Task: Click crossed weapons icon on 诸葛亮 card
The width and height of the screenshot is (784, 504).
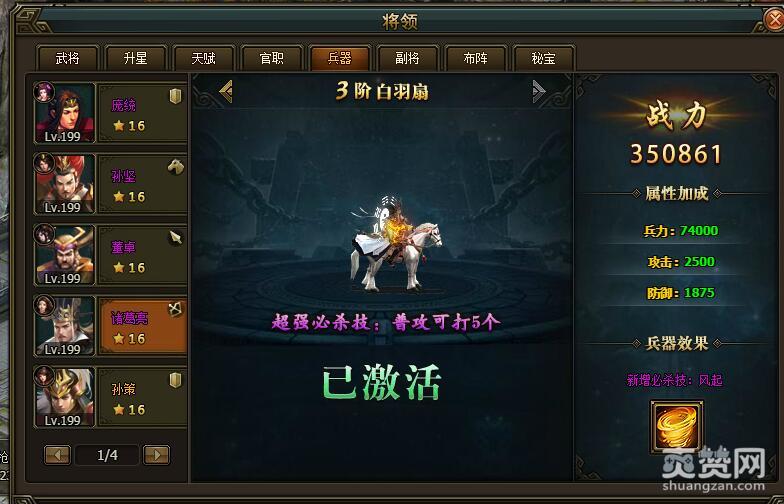Action: (x=175, y=309)
